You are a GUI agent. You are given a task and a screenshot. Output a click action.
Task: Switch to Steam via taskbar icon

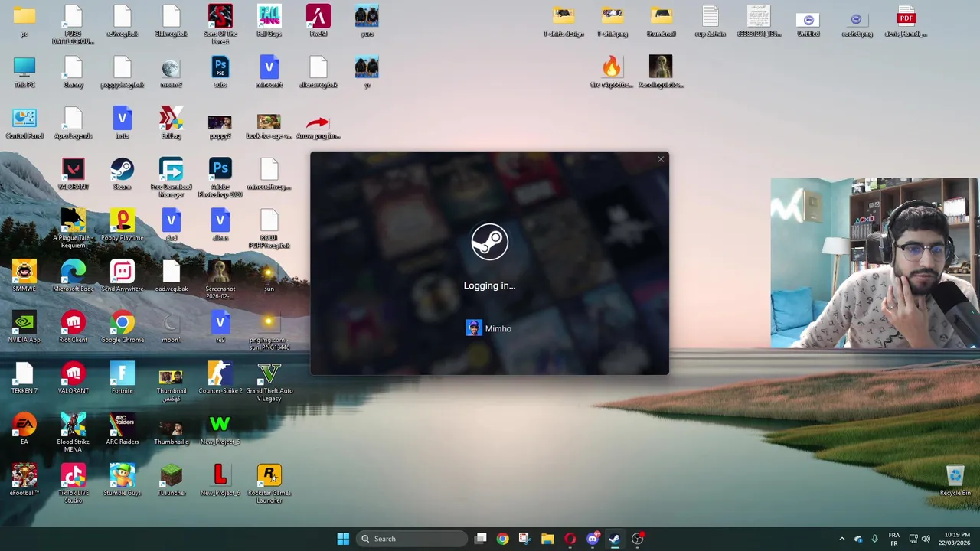point(615,539)
